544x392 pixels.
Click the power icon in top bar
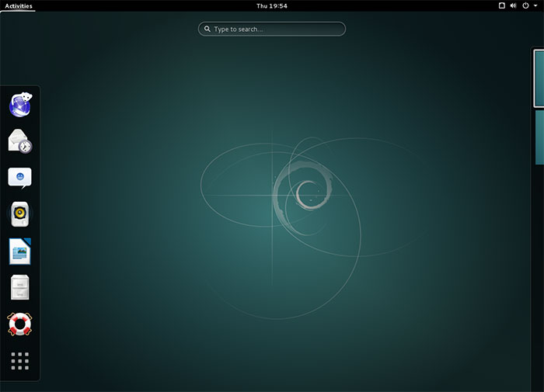tap(525, 5)
